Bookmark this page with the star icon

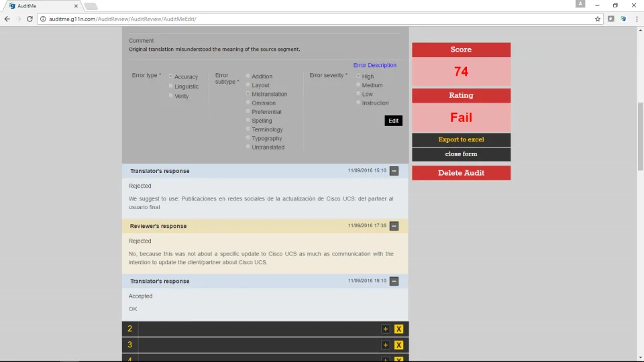coord(598,19)
